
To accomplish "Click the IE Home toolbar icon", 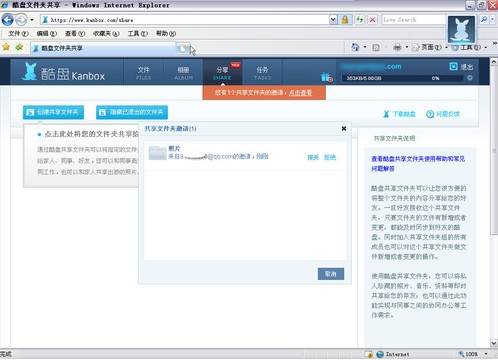I will (355, 47).
